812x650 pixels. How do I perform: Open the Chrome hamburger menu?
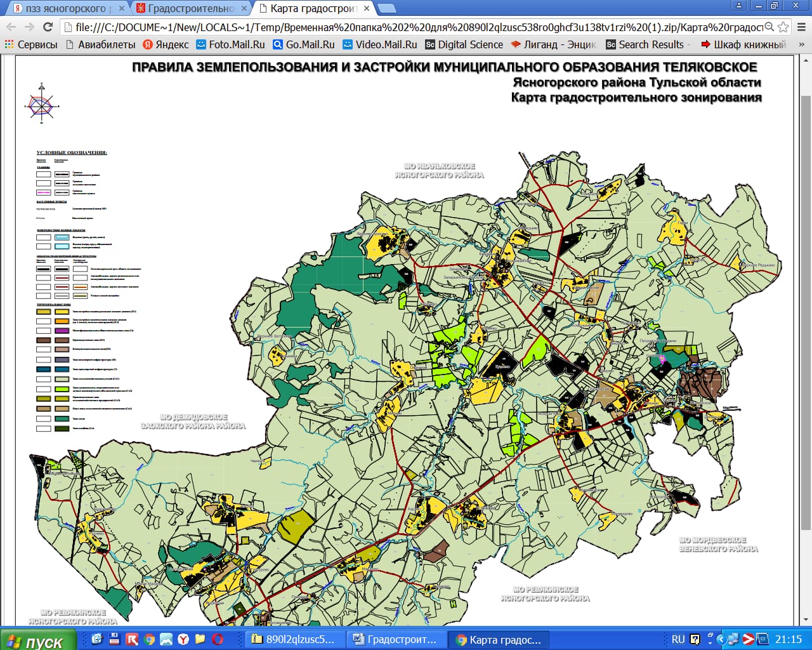[801, 27]
